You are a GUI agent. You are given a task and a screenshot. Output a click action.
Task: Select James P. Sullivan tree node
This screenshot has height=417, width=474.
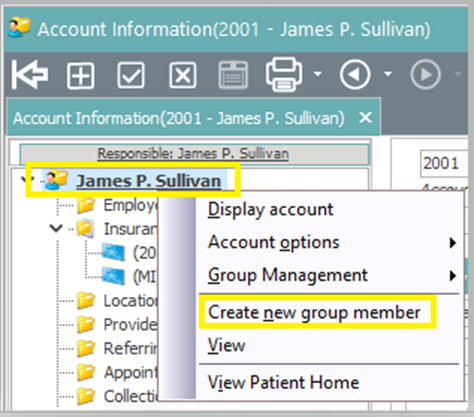[149, 181]
